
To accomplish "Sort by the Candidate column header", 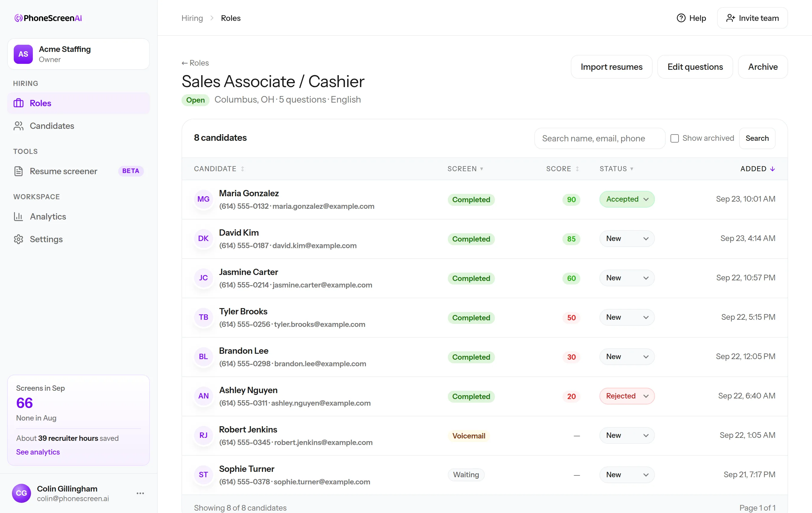I will (x=219, y=169).
